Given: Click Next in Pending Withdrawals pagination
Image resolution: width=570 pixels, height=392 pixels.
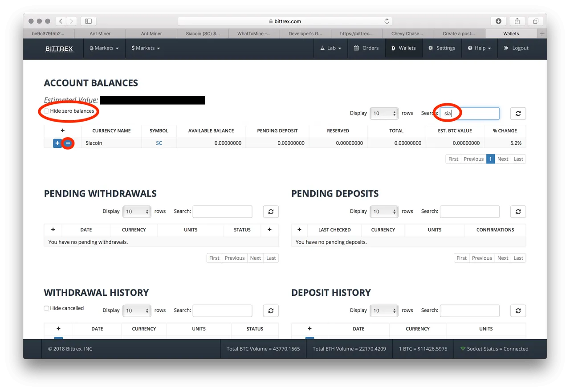Looking at the screenshot, I should click(256, 258).
